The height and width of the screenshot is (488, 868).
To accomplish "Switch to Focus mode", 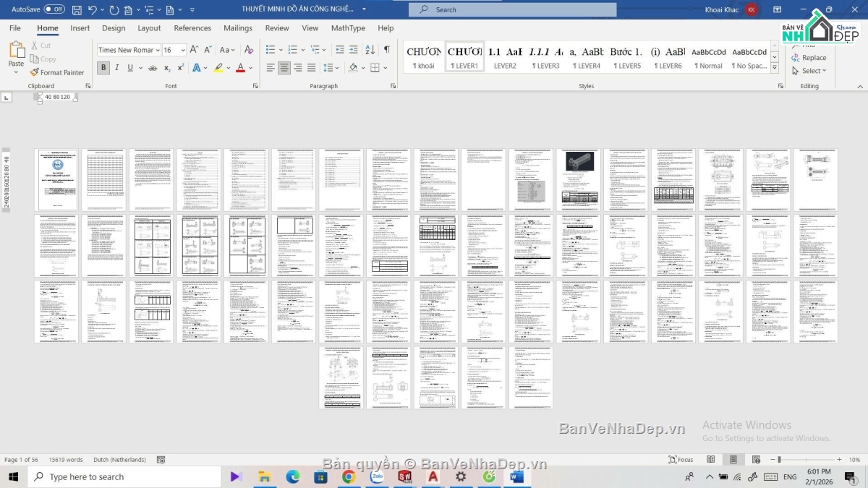I will [681, 460].
